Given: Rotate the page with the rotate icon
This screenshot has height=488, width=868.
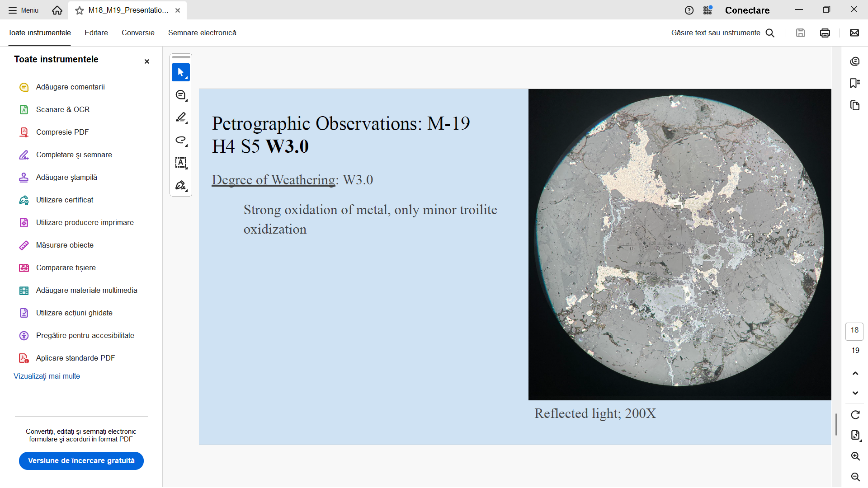Looking at the screenshot, I should click(x=855, y=415).
